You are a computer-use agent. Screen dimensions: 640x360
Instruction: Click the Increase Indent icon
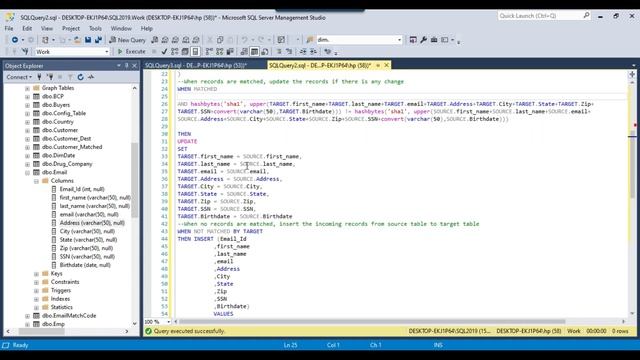tap(313, 51)
